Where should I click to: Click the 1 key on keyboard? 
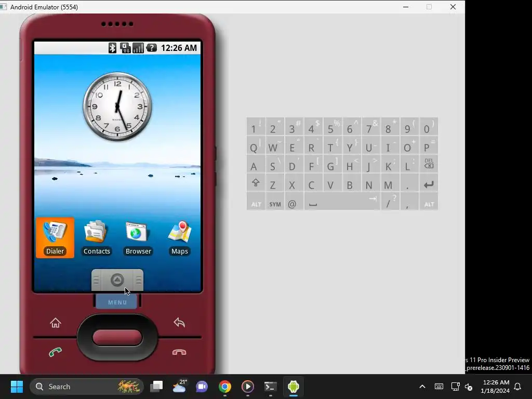point(256,126)
